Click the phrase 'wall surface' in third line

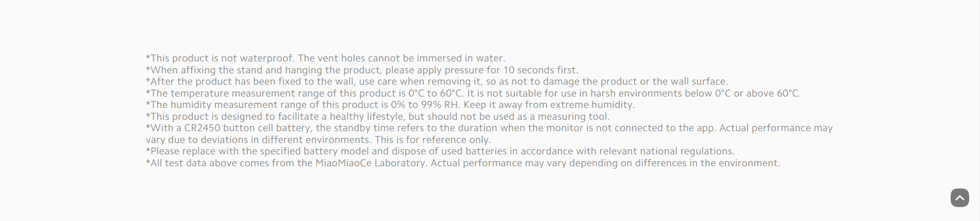698,82
